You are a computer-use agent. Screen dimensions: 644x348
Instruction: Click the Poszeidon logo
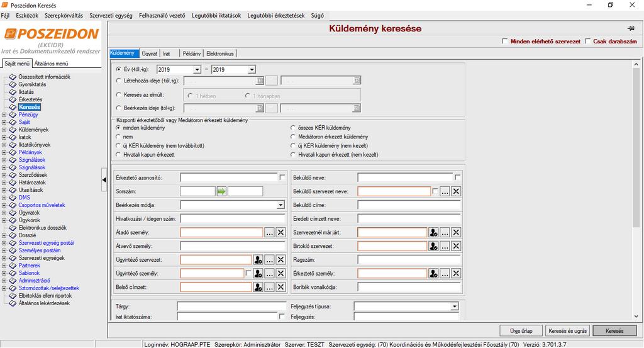click(52, 34)
